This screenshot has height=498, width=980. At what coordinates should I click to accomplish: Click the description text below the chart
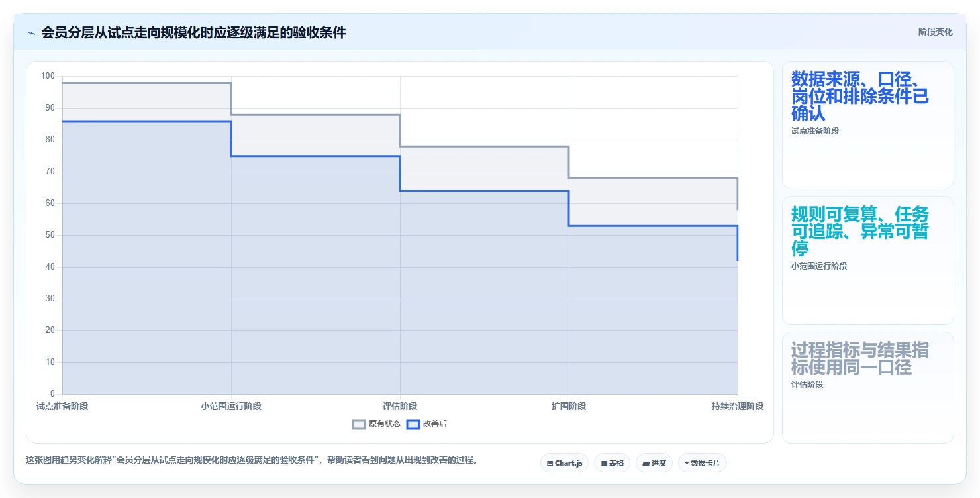(252, 460)
